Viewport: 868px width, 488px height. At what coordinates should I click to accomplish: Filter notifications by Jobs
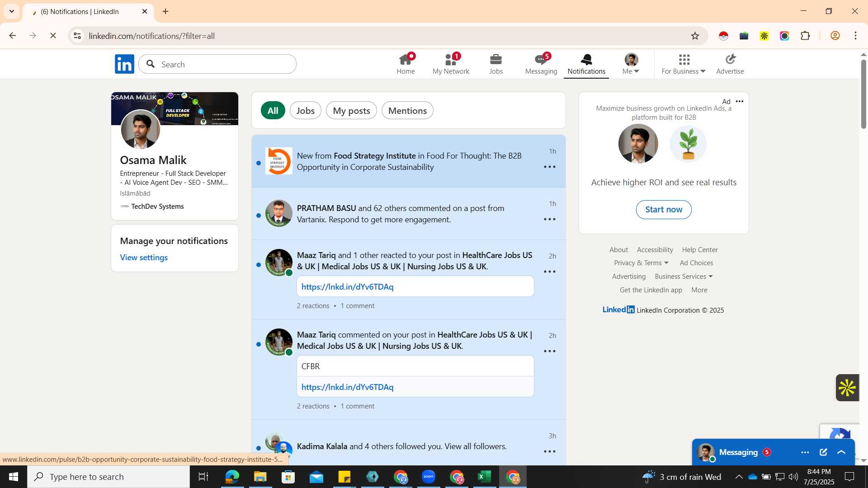[x=306, y=111]
